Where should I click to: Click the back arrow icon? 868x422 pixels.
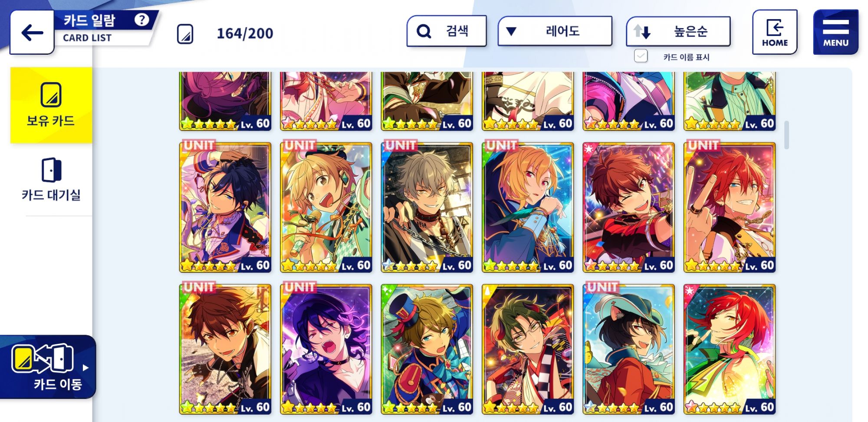pos(32,32)
